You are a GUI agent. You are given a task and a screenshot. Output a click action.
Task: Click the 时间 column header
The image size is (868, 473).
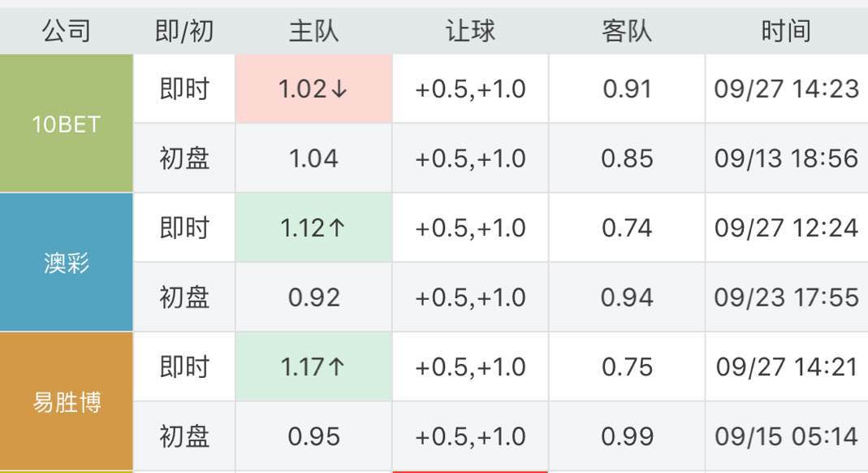click(786, 32)
